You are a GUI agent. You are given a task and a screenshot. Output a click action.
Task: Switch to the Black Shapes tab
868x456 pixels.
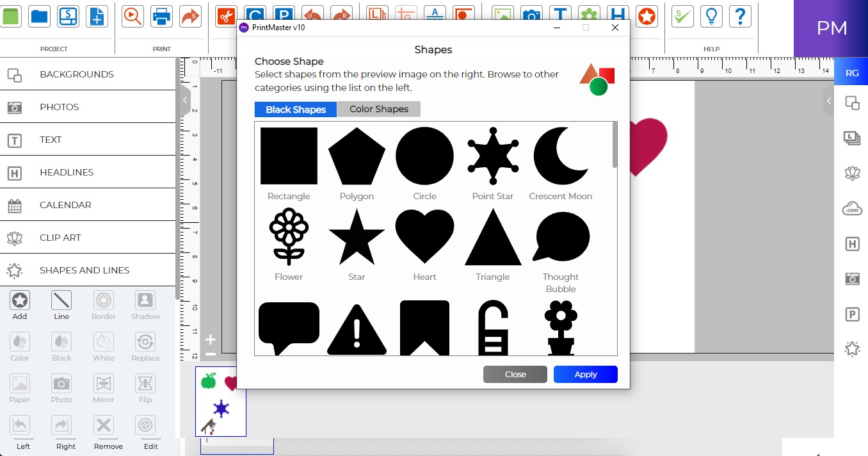(x=296, y=110)
